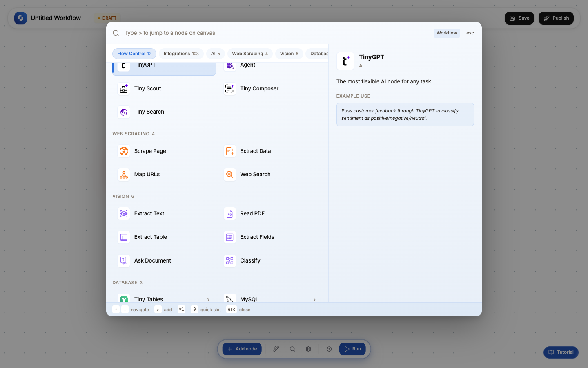This screenshot has height=368, width=588.
Task: Click the DRAFT status badge
Action: point(107,18)
